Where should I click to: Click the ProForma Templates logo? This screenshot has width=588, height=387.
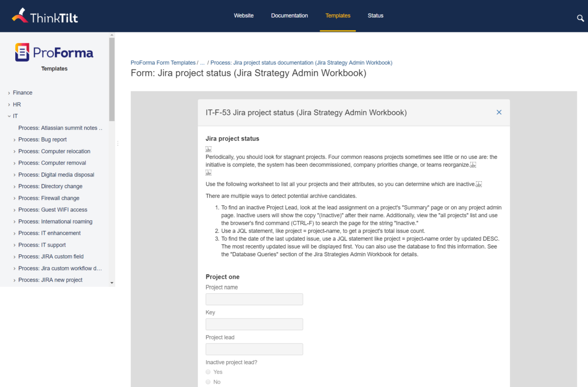coord(54,52)
